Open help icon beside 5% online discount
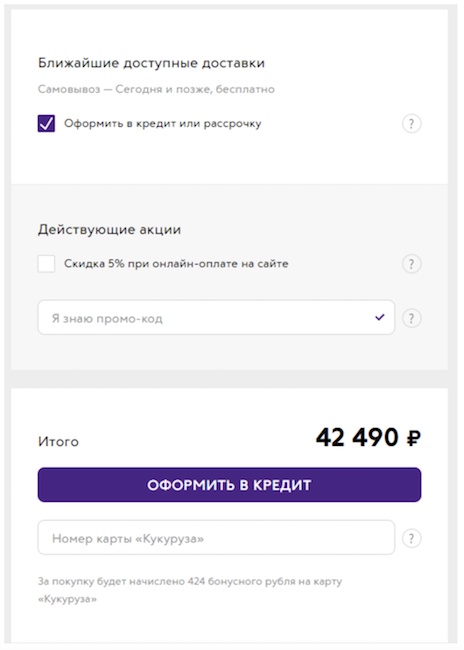The width and height of the screenshot is (464, 650). (x=411, y=264)
